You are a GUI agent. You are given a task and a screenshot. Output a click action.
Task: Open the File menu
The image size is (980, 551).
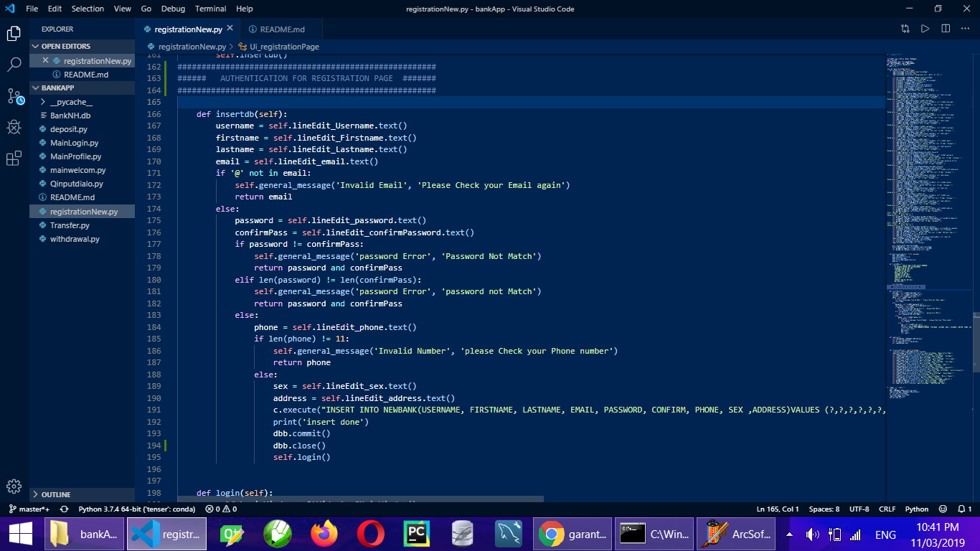click(x=32, y=9)
